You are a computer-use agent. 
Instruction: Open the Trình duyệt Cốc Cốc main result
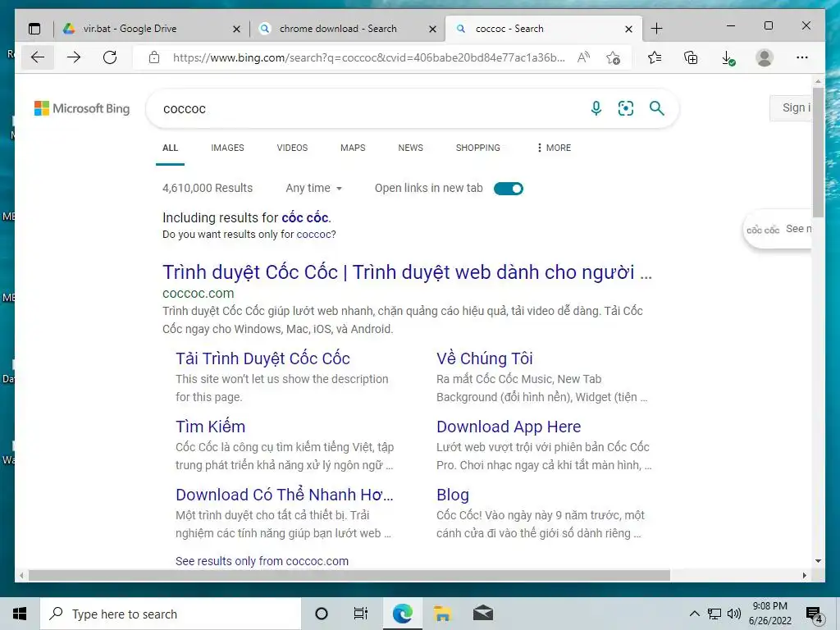click(407, 272)
